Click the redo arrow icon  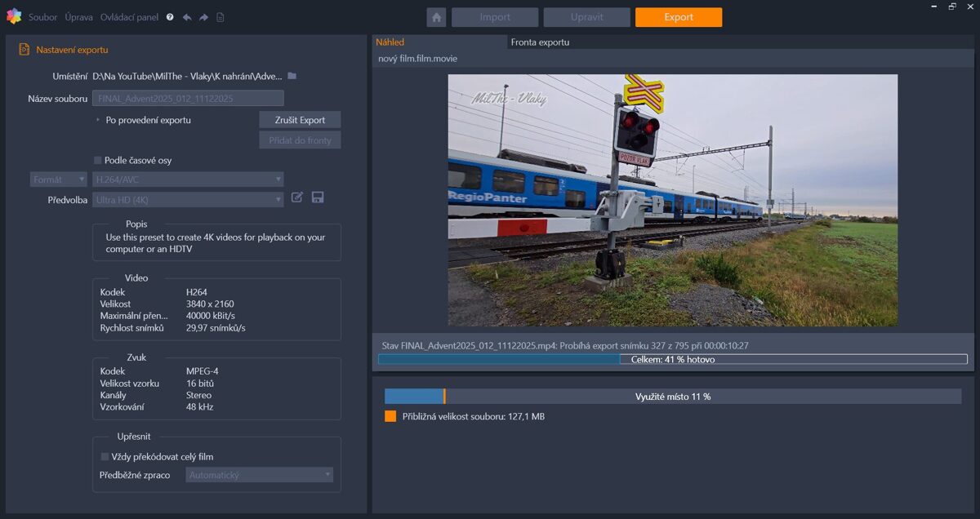203,17
